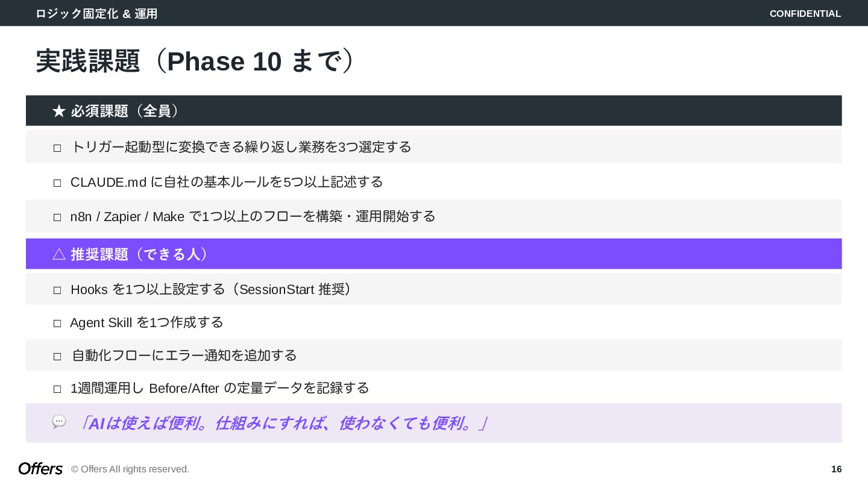Check the CLAUDE.md basic rules checkbox
The width and height of the screenshot is (868, 488).
coord(57,183)
